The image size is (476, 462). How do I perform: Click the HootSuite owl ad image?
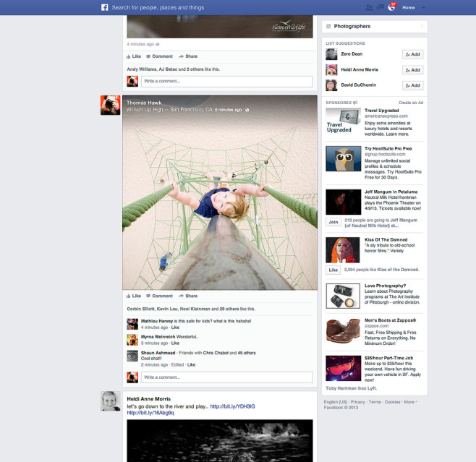344,158
